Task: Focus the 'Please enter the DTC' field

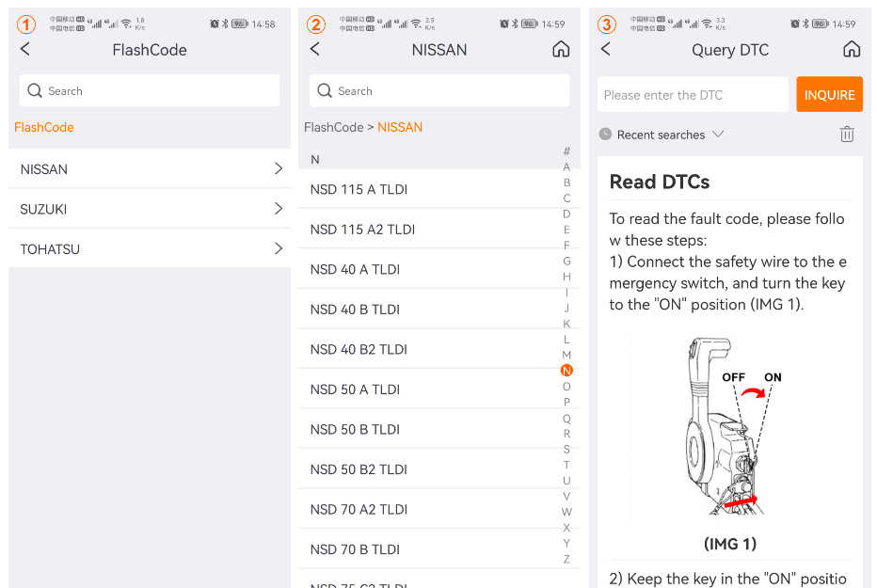Action: (x=693, y=94)
